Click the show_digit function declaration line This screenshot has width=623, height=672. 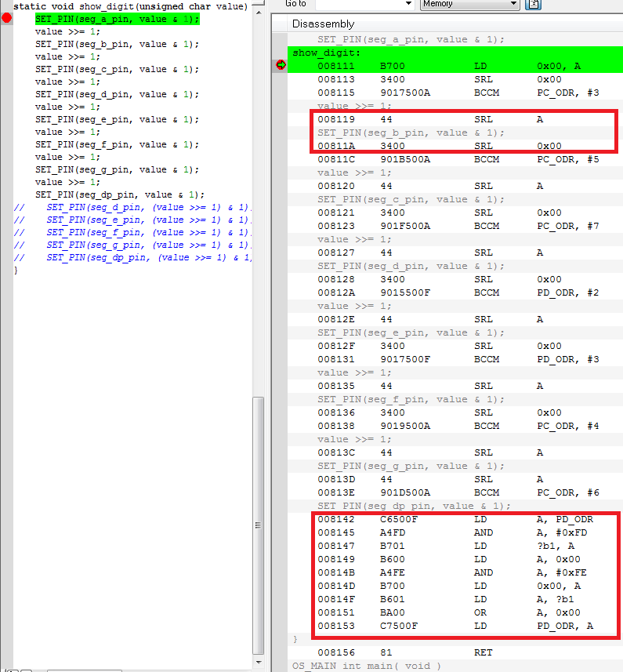pyautogui.click(x=130, y=6)
